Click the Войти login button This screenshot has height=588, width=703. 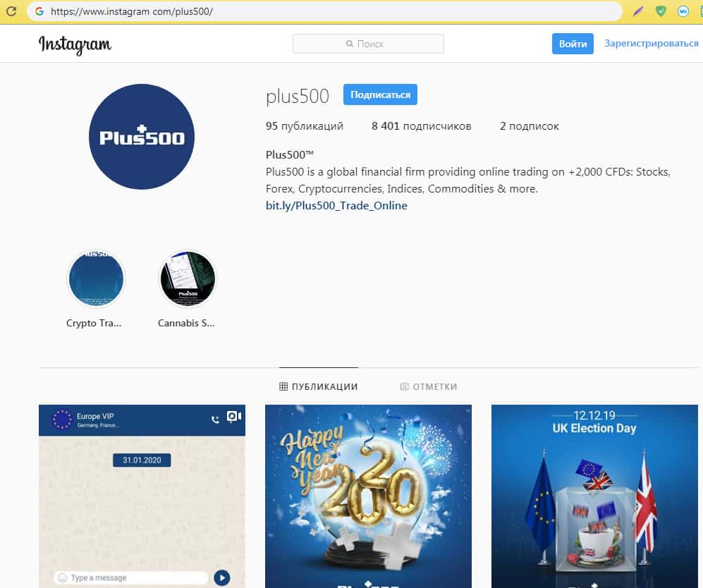click(x=573, y=44)
